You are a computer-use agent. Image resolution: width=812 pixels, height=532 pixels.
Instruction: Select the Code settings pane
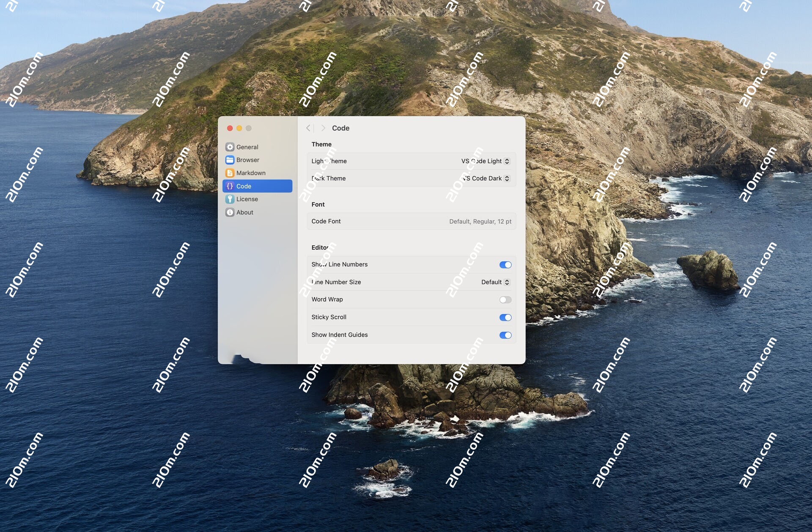pyautogui.click(x=257, y=186)
